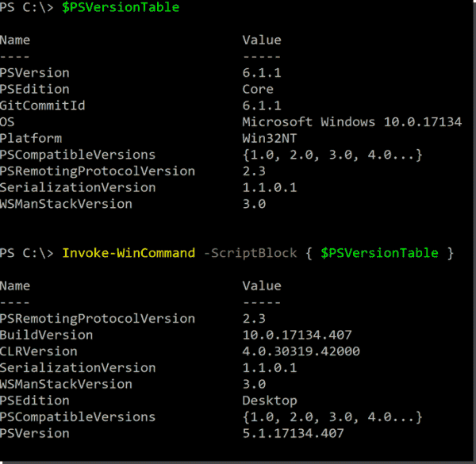This screenshot has height=464, width=476.
Task: Click PSRemotingProtocolVersion label in the first table
Action: click(98, 171)
